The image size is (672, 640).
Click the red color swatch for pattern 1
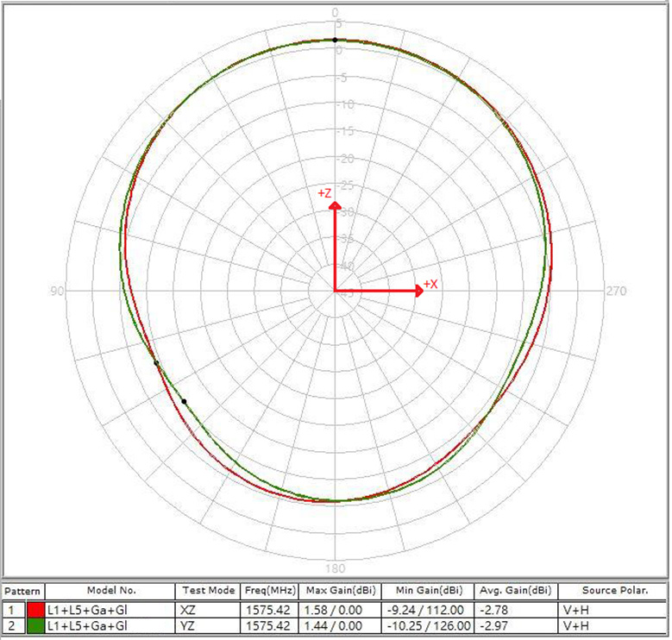[35, 608]
